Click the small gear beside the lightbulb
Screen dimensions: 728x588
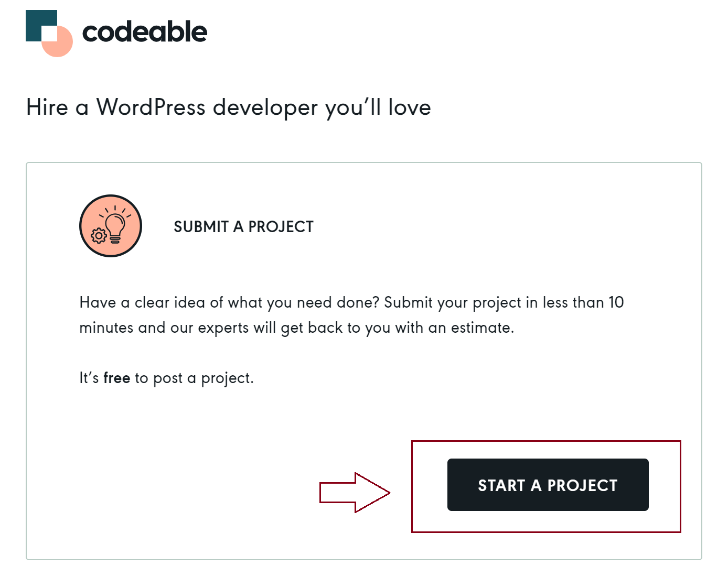pyautogui.click(x=99, y=236)
